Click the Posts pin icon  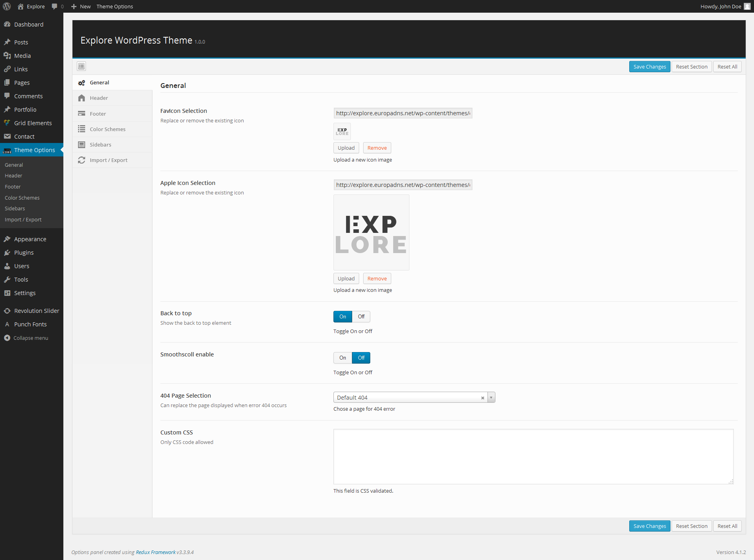(x=7, y=42)
